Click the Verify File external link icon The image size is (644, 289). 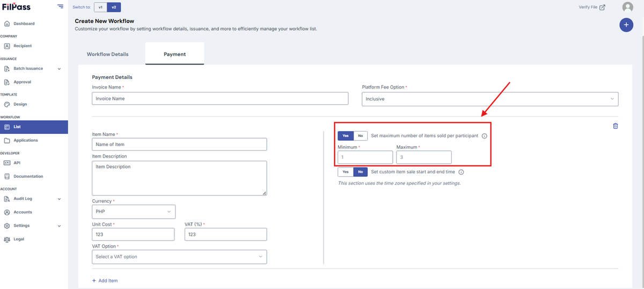click(602, 8)
